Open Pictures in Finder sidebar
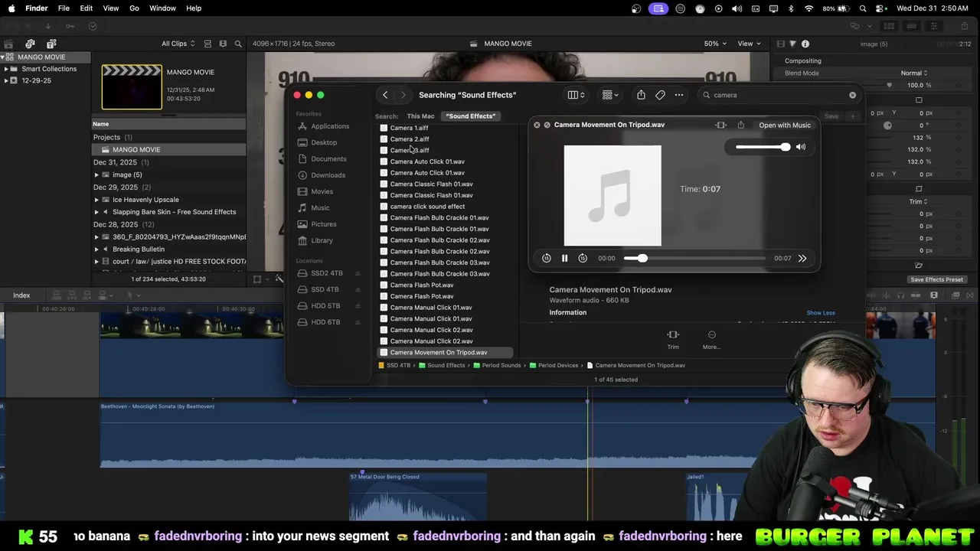 point(323,224)
